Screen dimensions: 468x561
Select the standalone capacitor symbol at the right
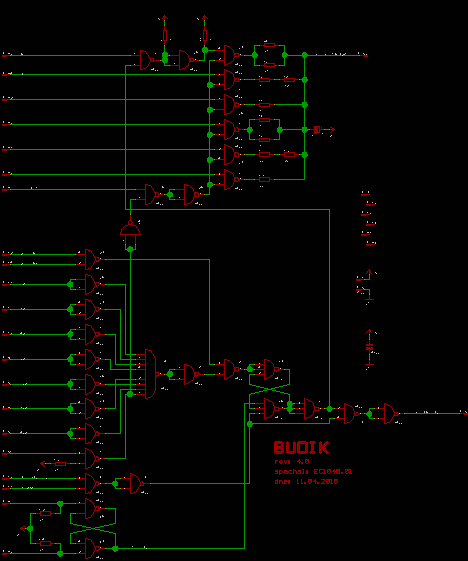click(369, 347)
